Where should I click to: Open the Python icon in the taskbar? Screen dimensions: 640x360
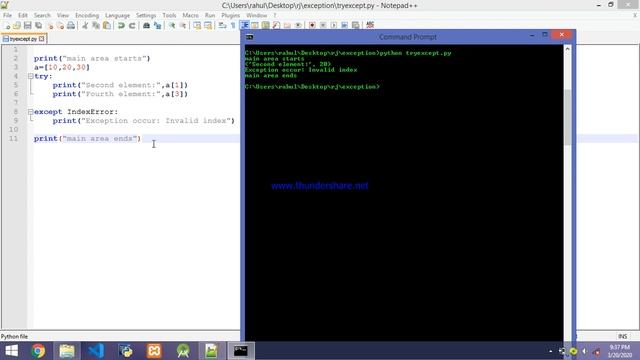pos(126,351)
